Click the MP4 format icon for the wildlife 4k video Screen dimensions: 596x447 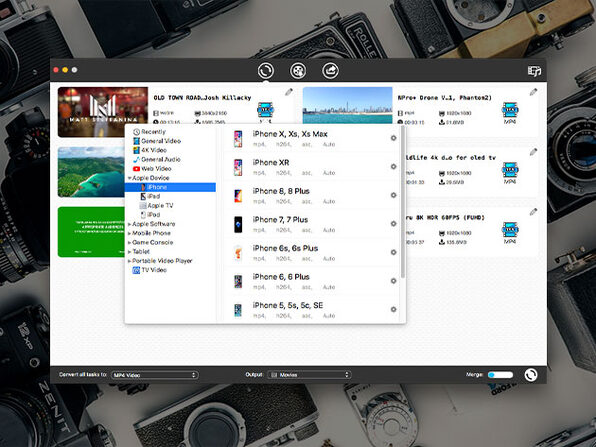click(510, 170)
